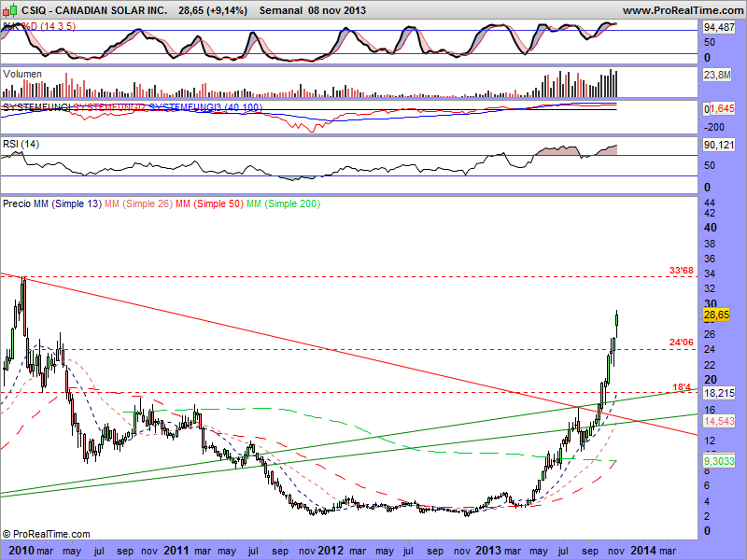The width and height of the screenshot is (747, 560).
Task: Select the 23,8M volume value box
Action: point(717,75)
